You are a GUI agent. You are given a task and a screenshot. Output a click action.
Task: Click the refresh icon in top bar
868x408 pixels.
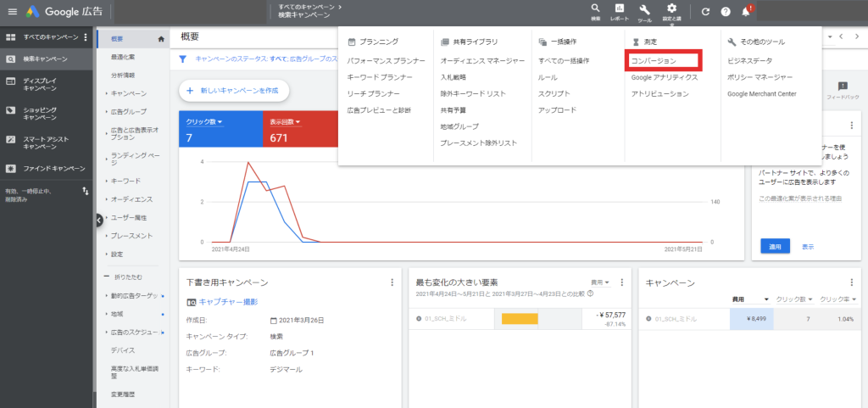pyautogui.click(x=705, y=12)
